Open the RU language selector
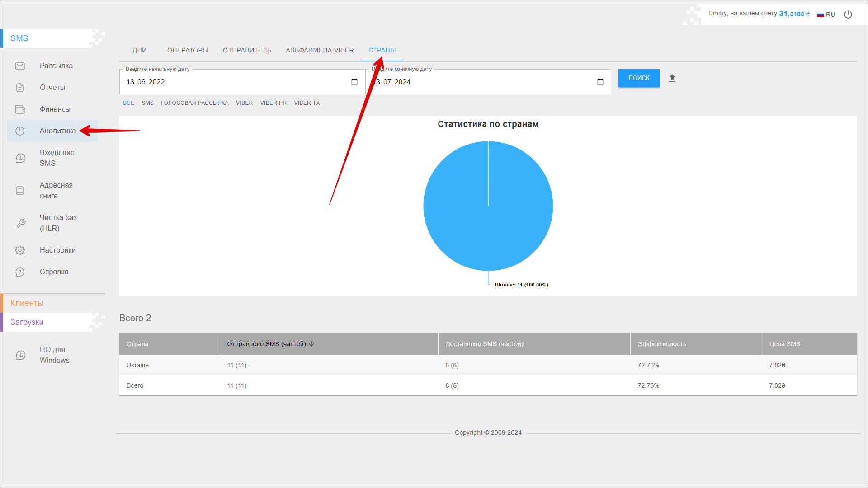 [x=826, y=14]
